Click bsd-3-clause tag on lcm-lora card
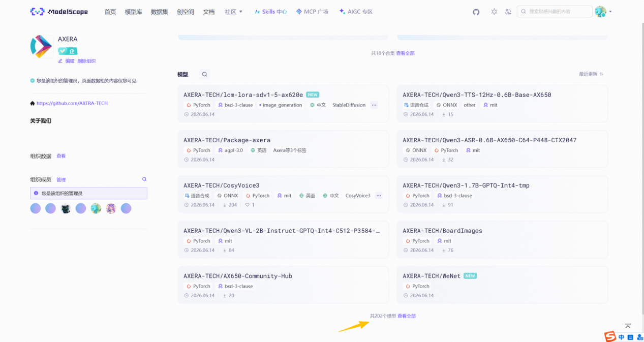The width and height of the screenshot is (644, 342). 235,105
